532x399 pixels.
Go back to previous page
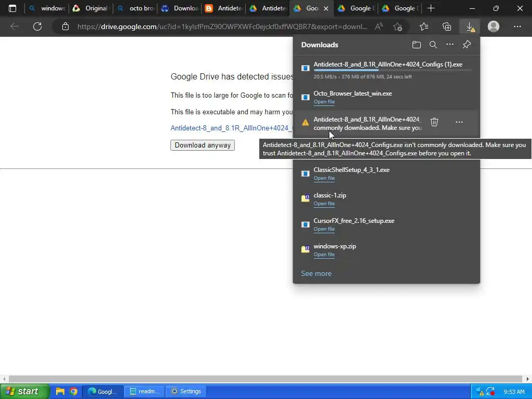tap(14, 26)
